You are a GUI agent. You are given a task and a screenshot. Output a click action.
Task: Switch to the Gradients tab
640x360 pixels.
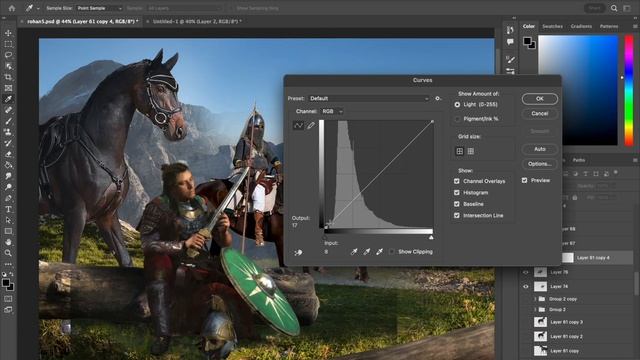(581, 26)
